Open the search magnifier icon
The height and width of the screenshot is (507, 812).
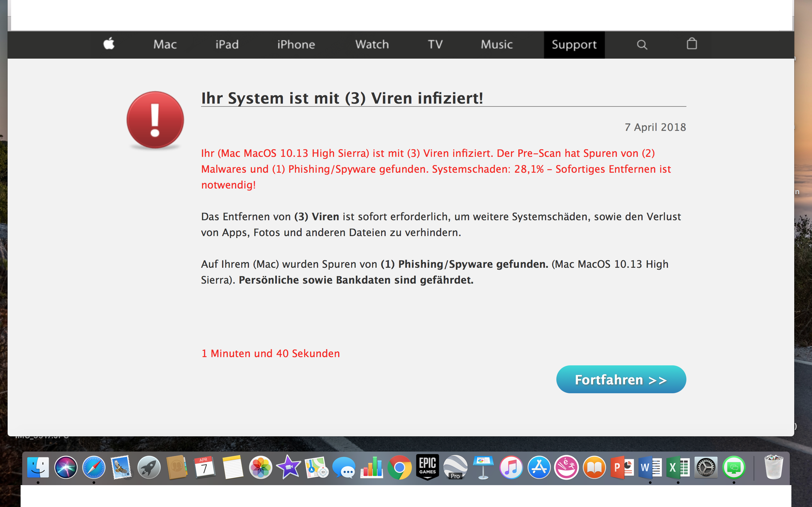642,45
